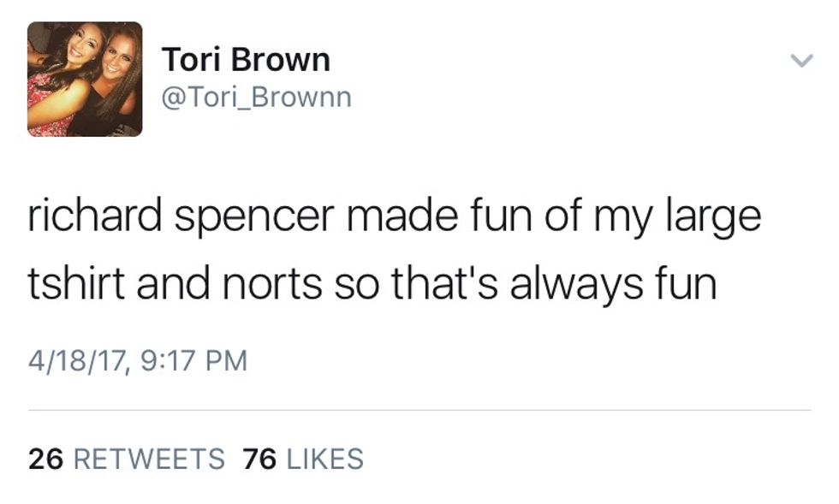
Task: Click the tweet's first line of text
Action: pos(394,216)
